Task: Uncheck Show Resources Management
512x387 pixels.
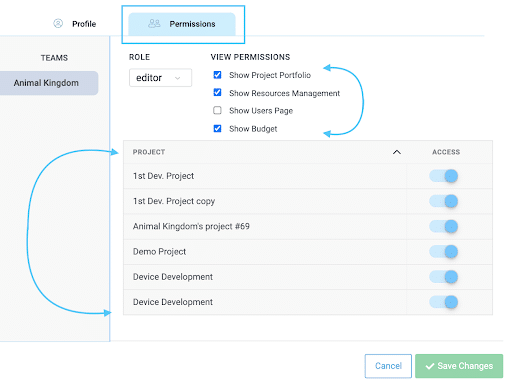Action: pyautogui.click(x=217, y=92)
